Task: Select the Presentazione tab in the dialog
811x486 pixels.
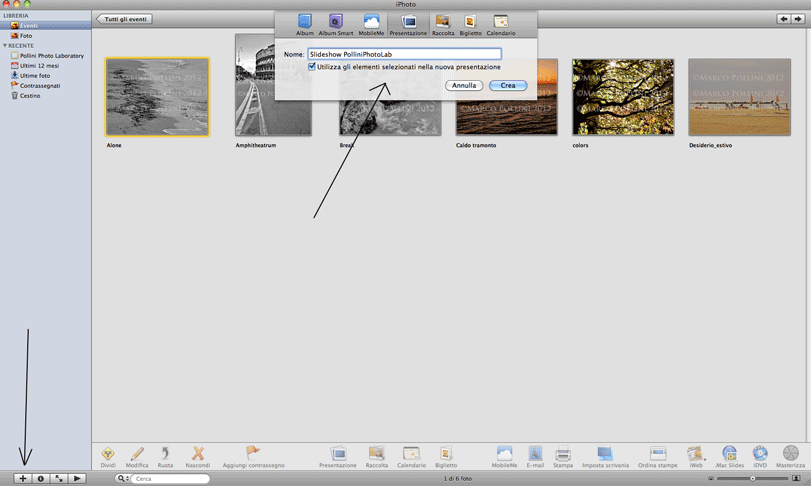Action: (x=408, y=24)
